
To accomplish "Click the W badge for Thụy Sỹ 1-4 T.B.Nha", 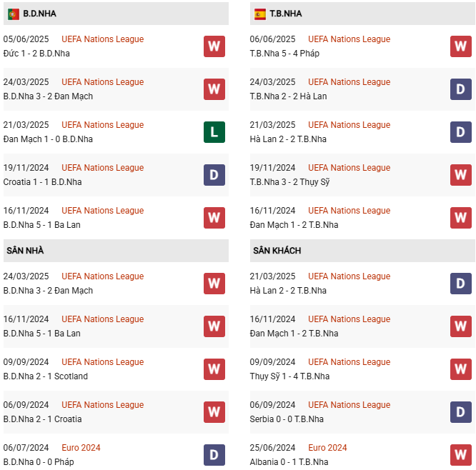I will point(461,369).
